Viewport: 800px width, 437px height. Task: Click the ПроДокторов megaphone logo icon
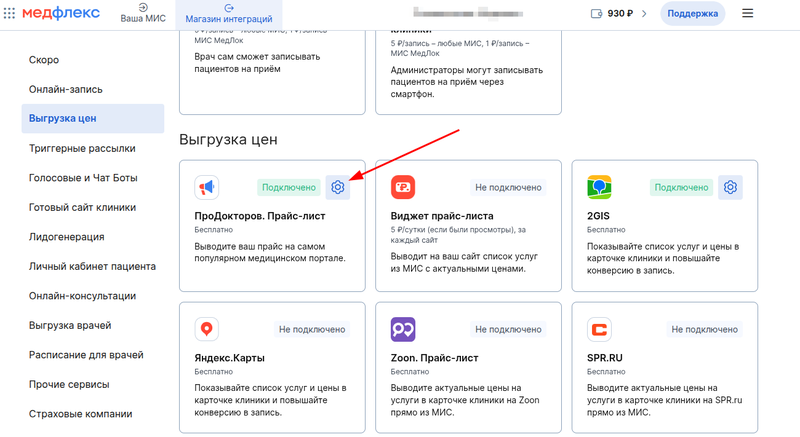[x=207, y=187]
